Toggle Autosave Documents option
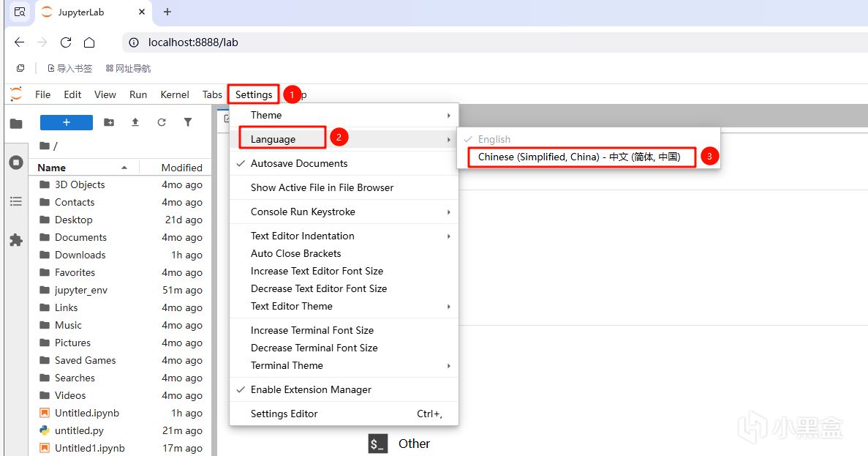 [344, 163]
